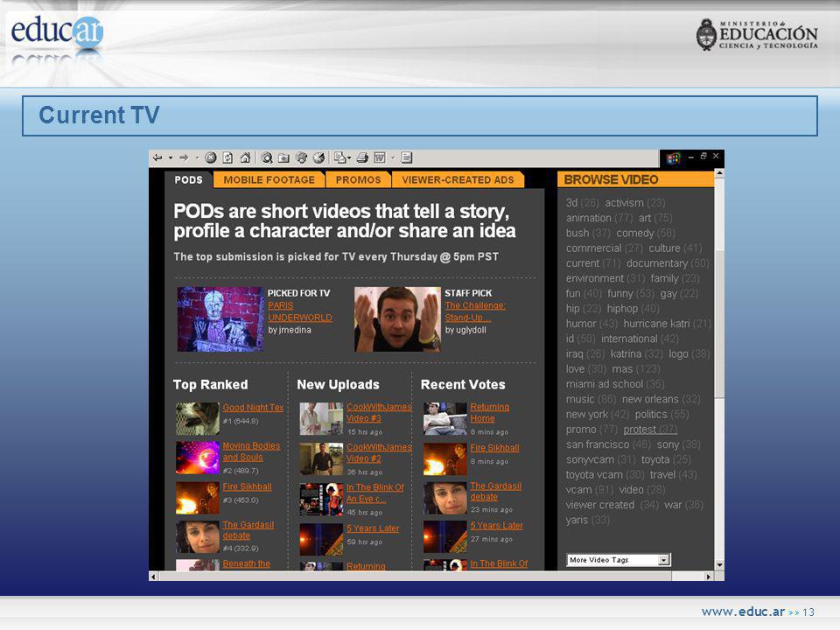Expand the Edit with Word dropdown arrow

(393, 157)
